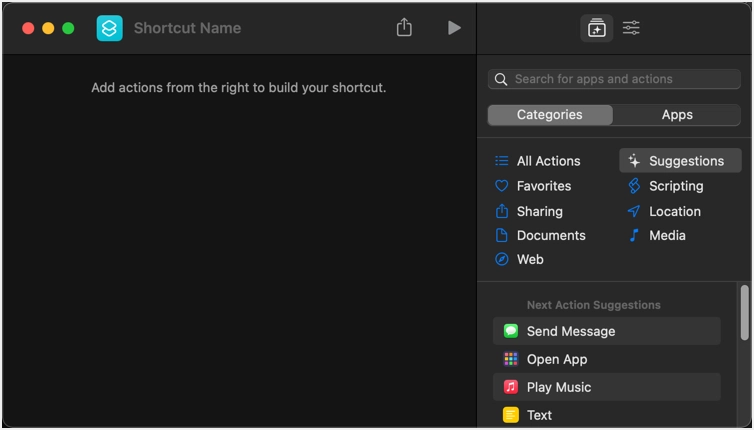754x430 pixels.
Task: Open the Media category
Action: click(x=667, y=236)
